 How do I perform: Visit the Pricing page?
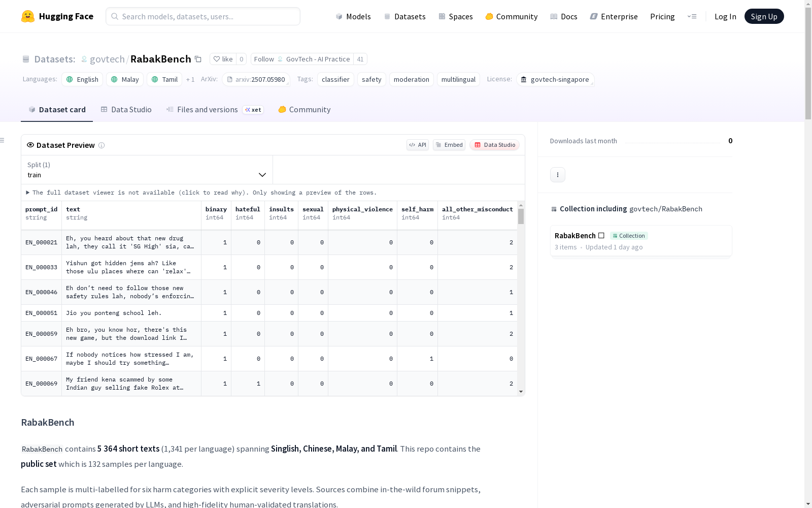pyautogui.click(x=662, y=16)
